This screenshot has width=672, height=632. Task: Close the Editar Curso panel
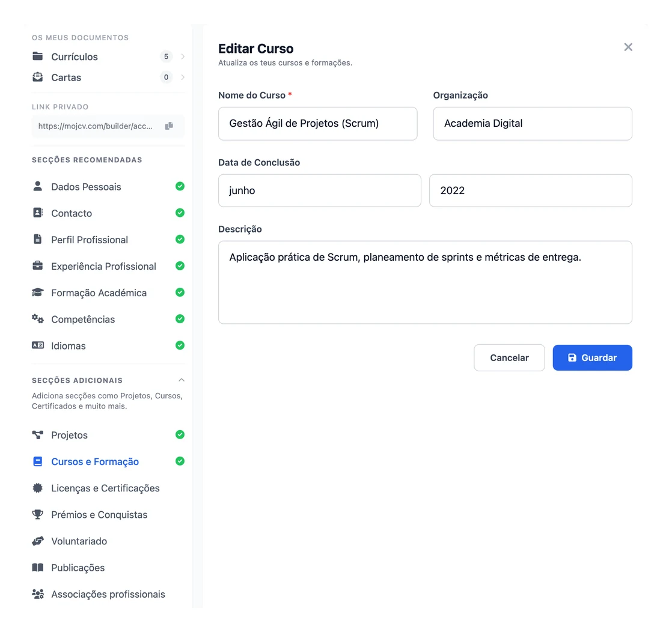628,47
